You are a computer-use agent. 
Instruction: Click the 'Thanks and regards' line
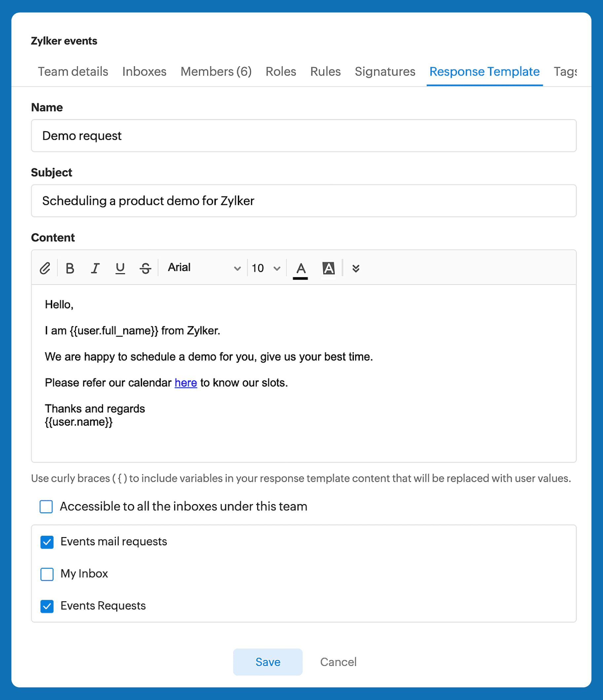(95, 409)
